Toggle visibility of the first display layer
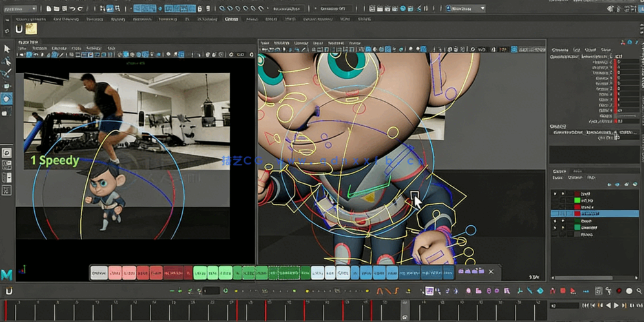Image resolution: width=644 pixels, height=322 pixels. click(x=555, y=194)
